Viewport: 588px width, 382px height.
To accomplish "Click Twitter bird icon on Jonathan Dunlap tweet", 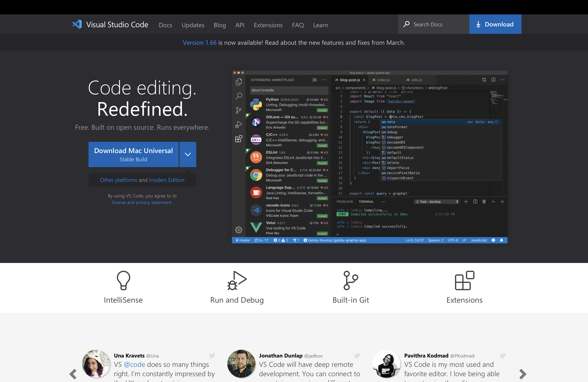I will (357, 356).
